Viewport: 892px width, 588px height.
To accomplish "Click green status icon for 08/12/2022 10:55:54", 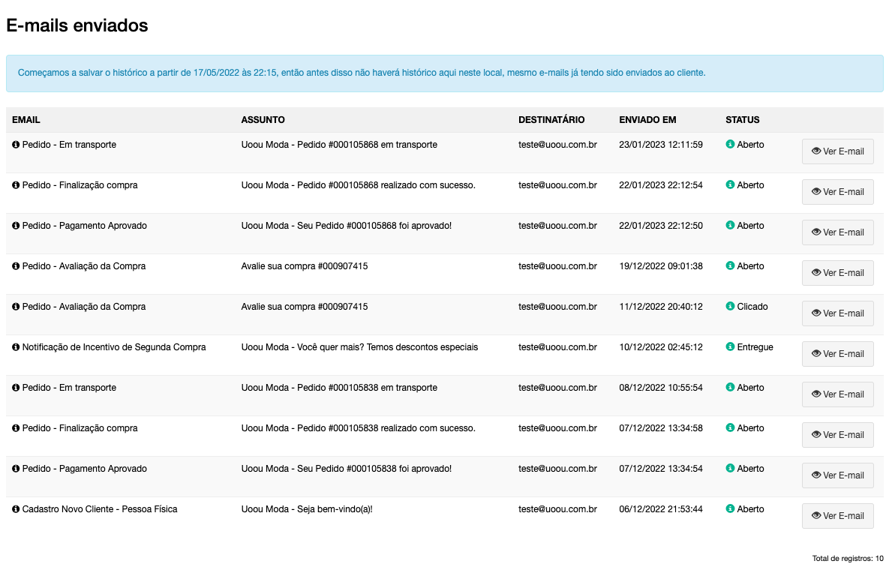I will [x=730, y=387].
